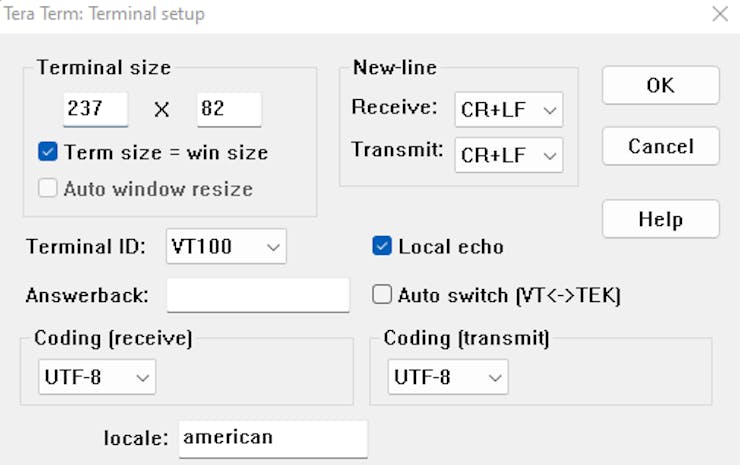Viewport: 740px width, 465px height.
Task: Click the terminal width field showing 237
Action: pos(95,109)
